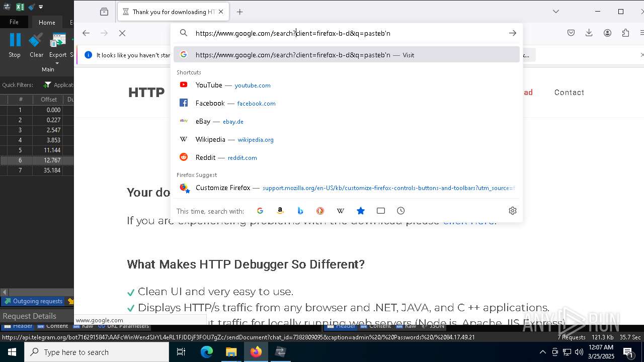The height and width of the screenshot is (362, 644).
Task: Select request row with offset 0.227
Action: click(x=37, y=120)
